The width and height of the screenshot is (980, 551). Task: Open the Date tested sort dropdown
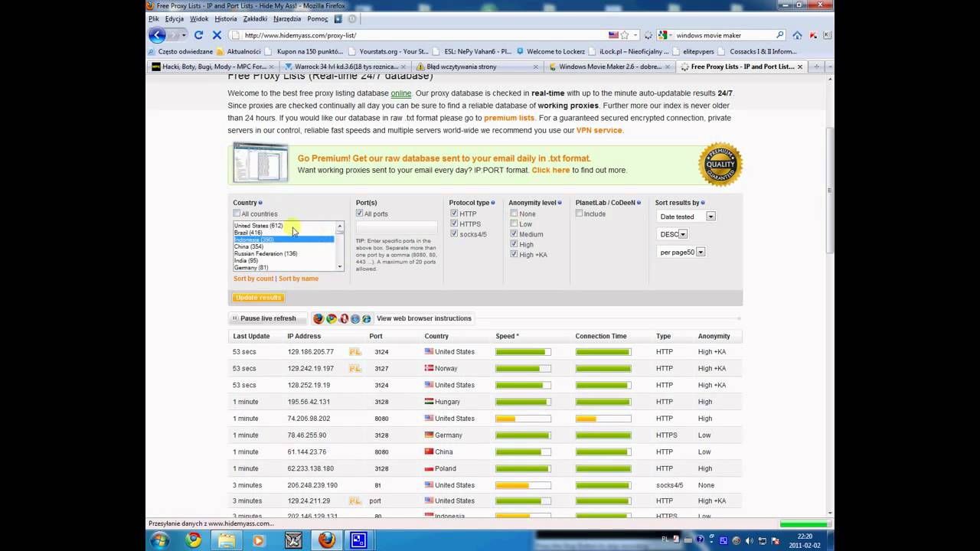[x=686, y=217]
